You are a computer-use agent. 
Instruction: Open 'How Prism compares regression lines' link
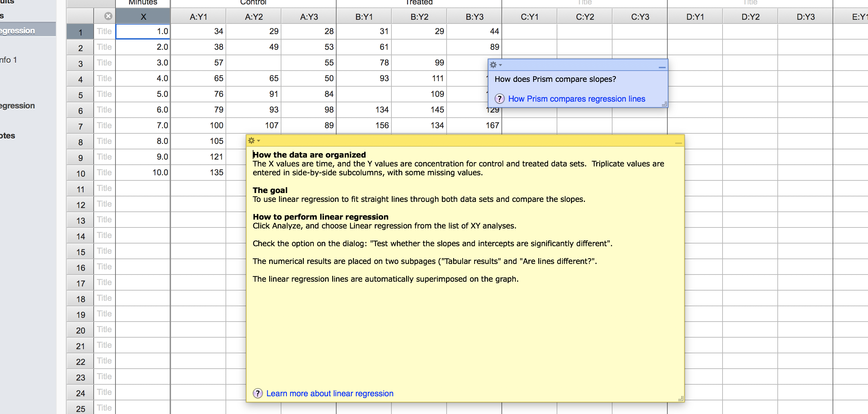point(576,99)
